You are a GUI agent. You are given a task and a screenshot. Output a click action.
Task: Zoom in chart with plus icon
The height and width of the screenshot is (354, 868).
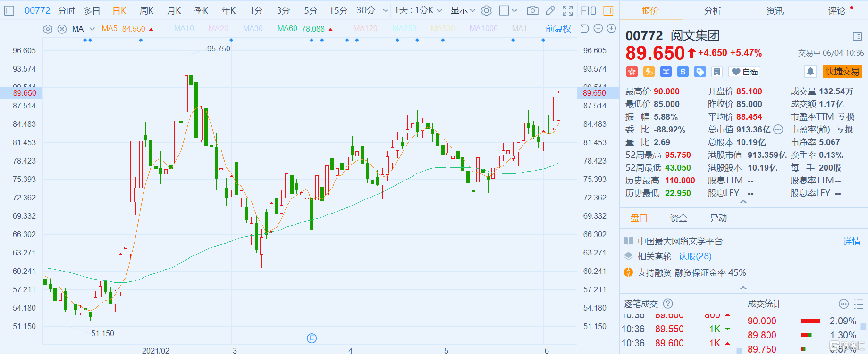click(x=611, y=29)
